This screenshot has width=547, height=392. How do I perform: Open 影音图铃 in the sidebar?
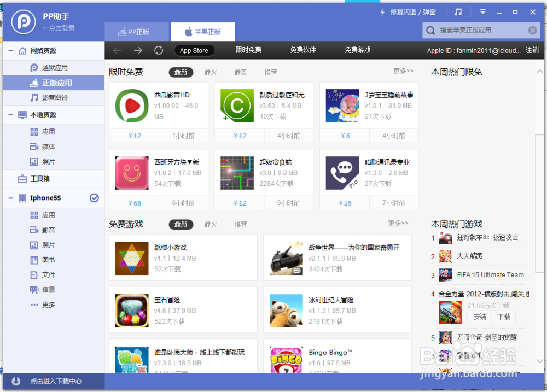pyautogui.click(x=54, y=98)
